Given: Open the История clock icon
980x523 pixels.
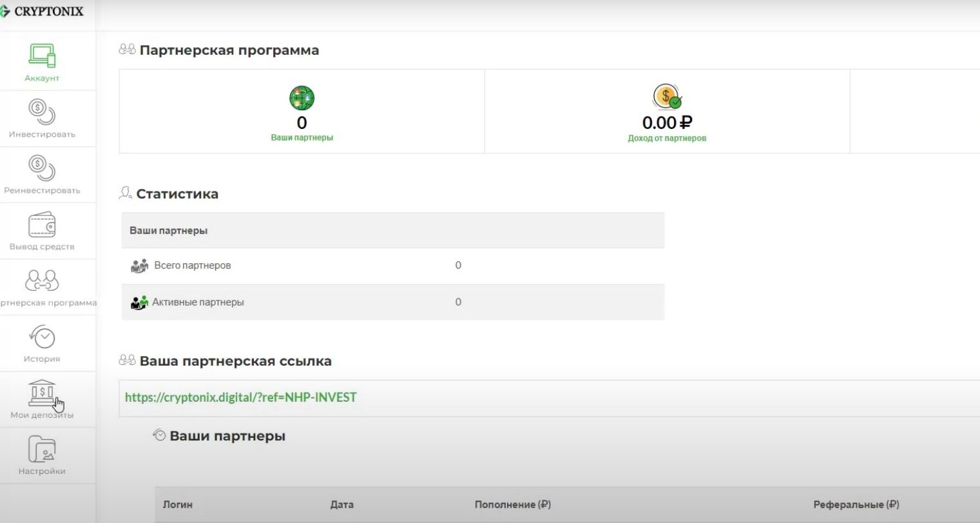Looking at the screenshot, I should click(42, 337).
